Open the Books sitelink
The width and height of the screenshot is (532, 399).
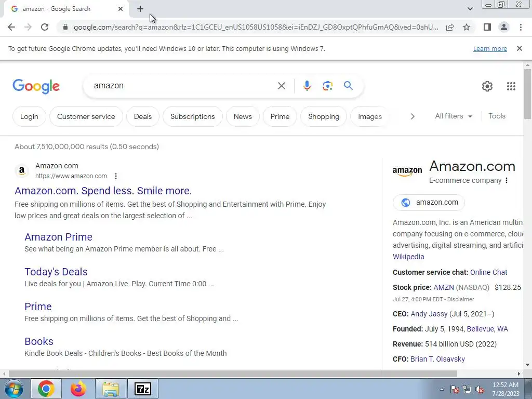click(x=38, y=341)
